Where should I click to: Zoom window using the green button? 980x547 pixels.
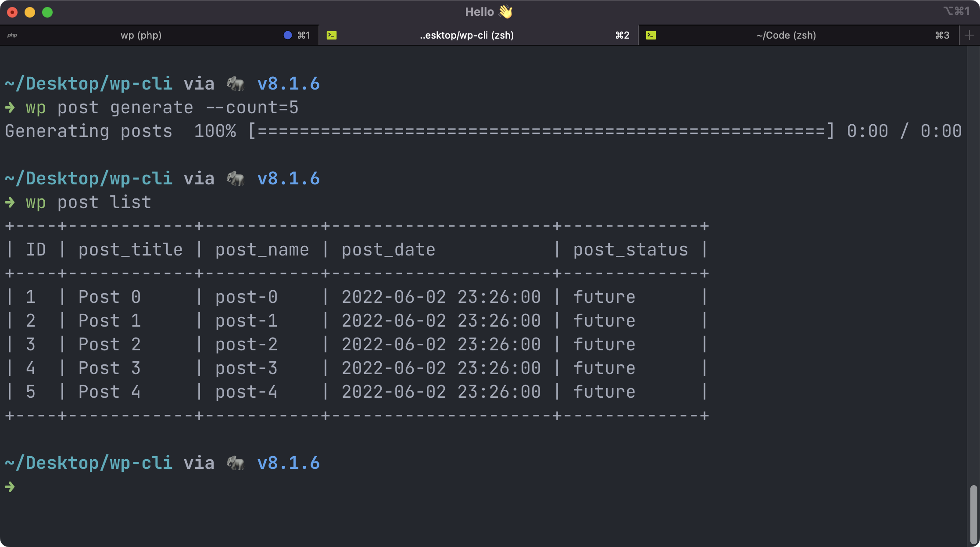[47, 12]
